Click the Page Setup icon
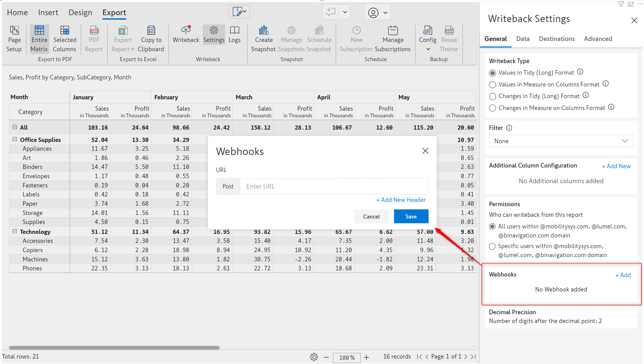This screenshot has width=644, height=364. [x=14, y=31]
